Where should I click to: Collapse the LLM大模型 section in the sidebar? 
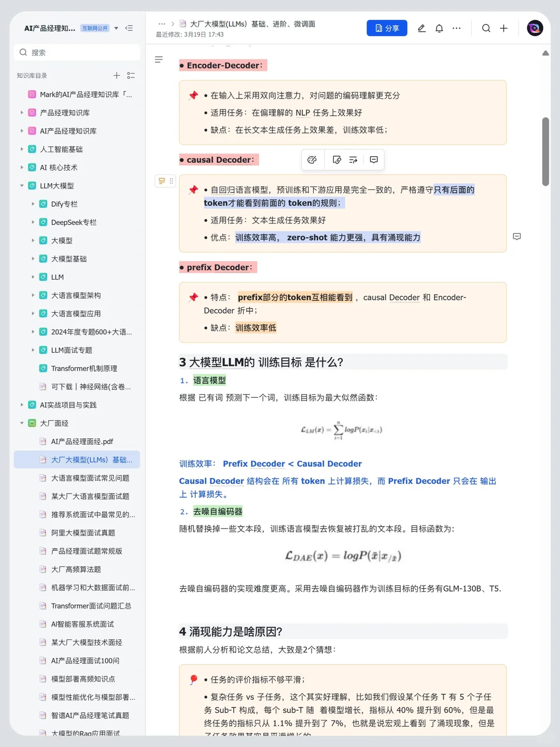(21, 185)
